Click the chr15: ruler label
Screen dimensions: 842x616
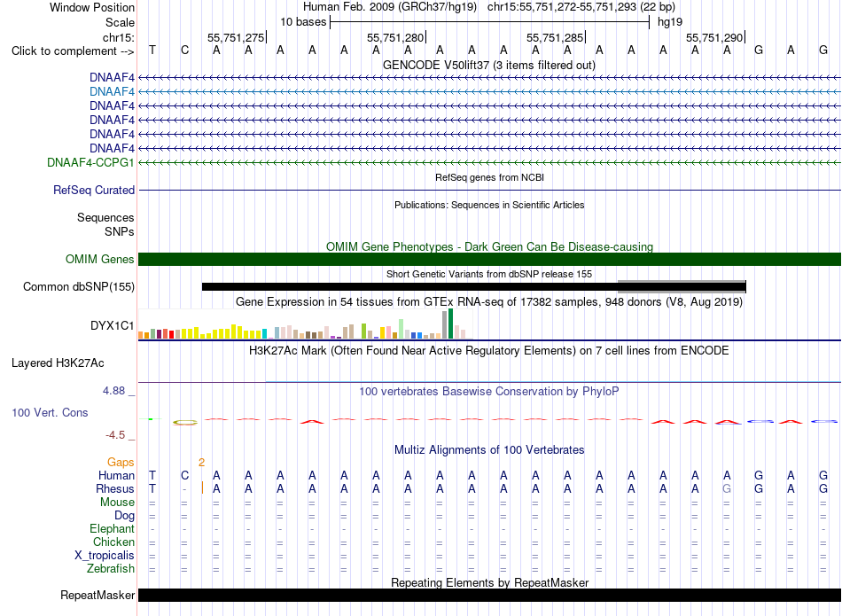click(119, 37)
